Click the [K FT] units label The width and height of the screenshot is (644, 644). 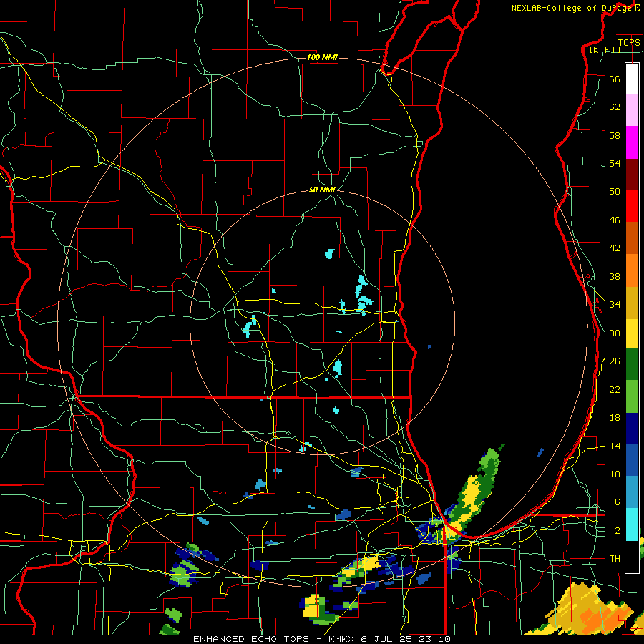coord(605,50)
